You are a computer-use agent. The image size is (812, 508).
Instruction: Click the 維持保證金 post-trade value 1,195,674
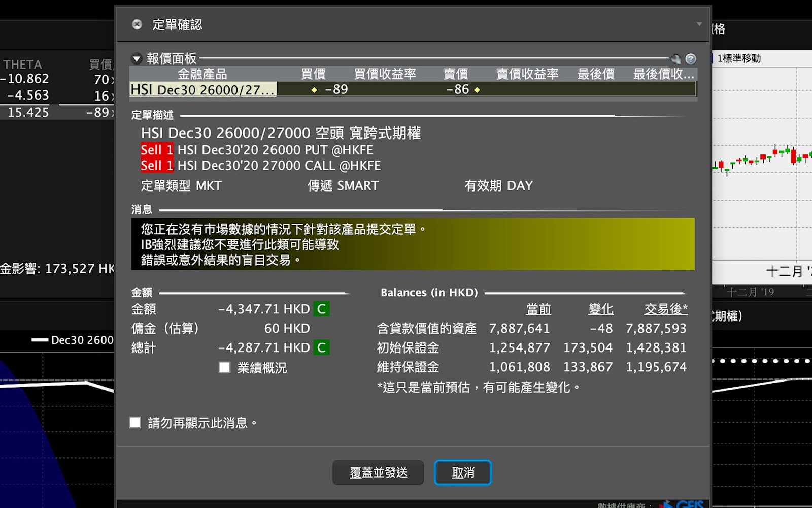656,367
